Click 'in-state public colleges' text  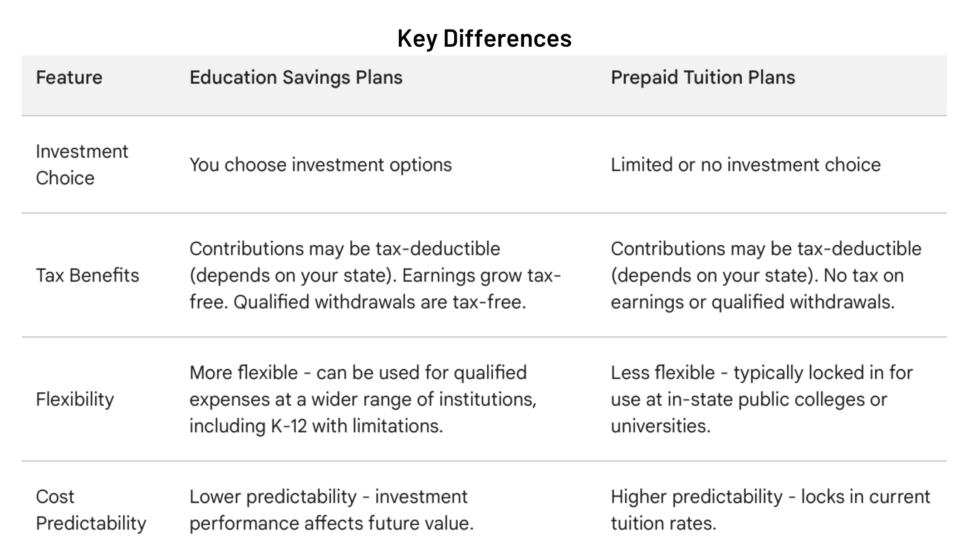click(766, 400)
